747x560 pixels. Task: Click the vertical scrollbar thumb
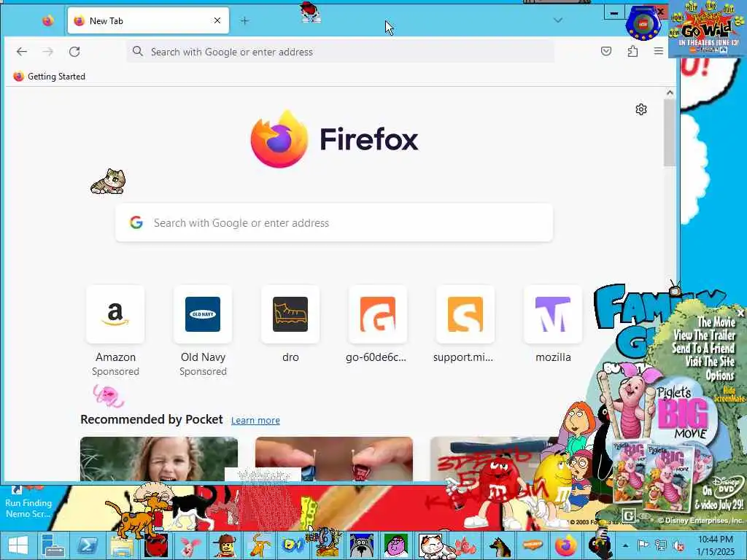[x=670, y=133]
